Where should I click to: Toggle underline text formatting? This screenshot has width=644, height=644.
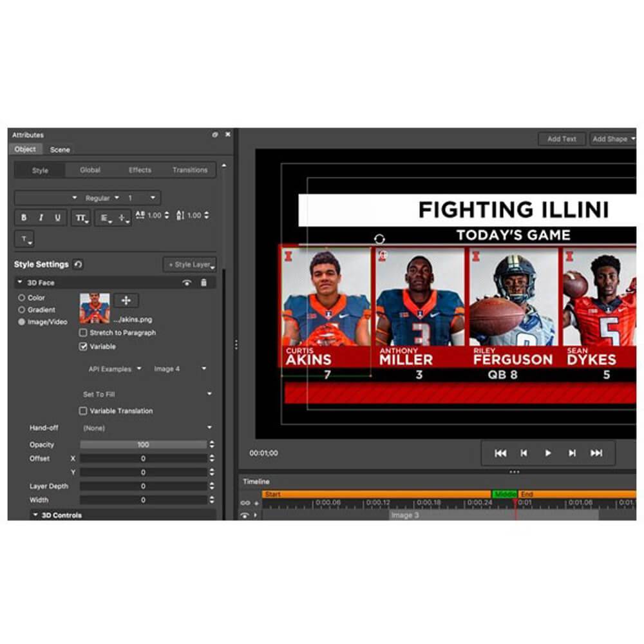pyautogui.click(x=57, y=217)
